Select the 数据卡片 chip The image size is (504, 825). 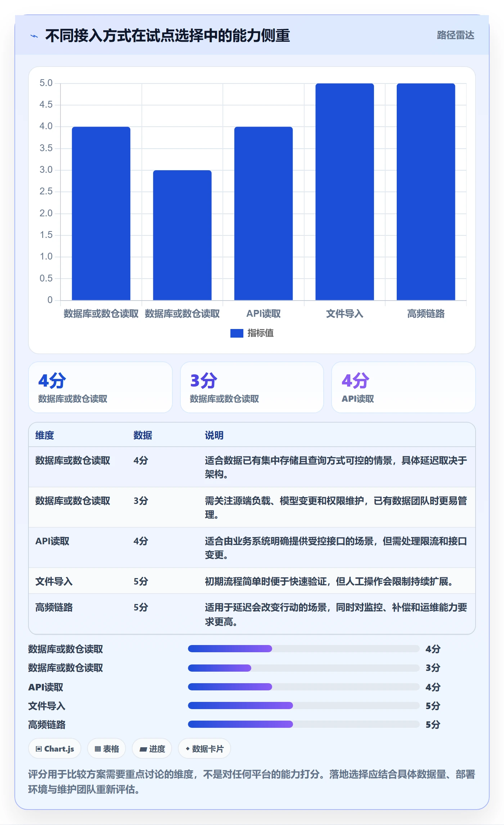[204, 749]
